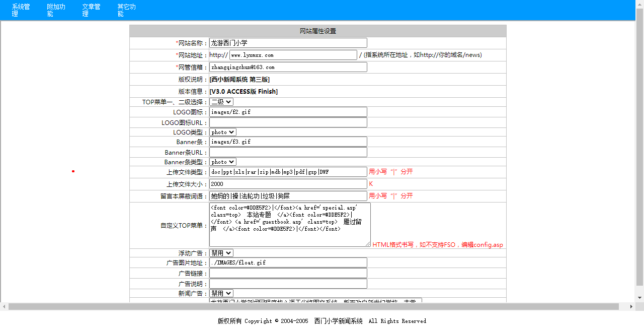Open the 文章管理 menu
The image size is (644, 331).
pos(92,10)
